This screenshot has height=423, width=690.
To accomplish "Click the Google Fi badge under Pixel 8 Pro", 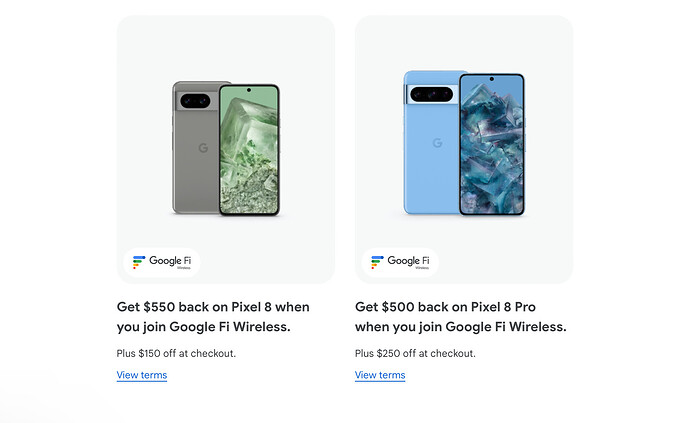I will (x=400, y=262).
